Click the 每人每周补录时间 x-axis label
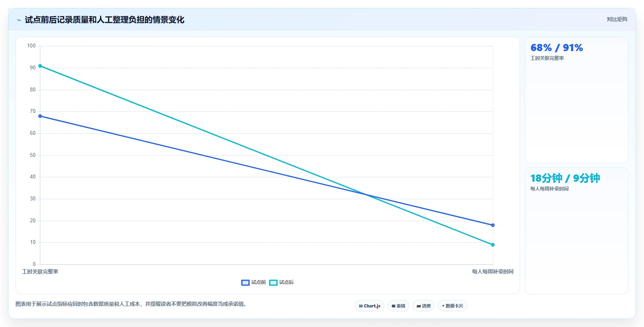Screen dimensions: 644x327 (x=493, y=272)
